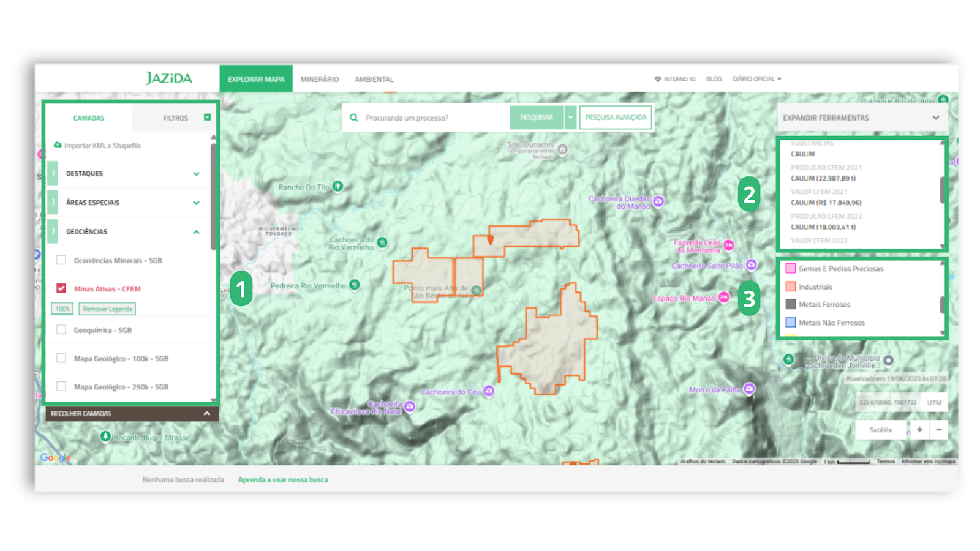Click the Gemas E Pedras Preciosas pink swatch
Viewport: 980px width, 551px height.
(x=791, y=268)
